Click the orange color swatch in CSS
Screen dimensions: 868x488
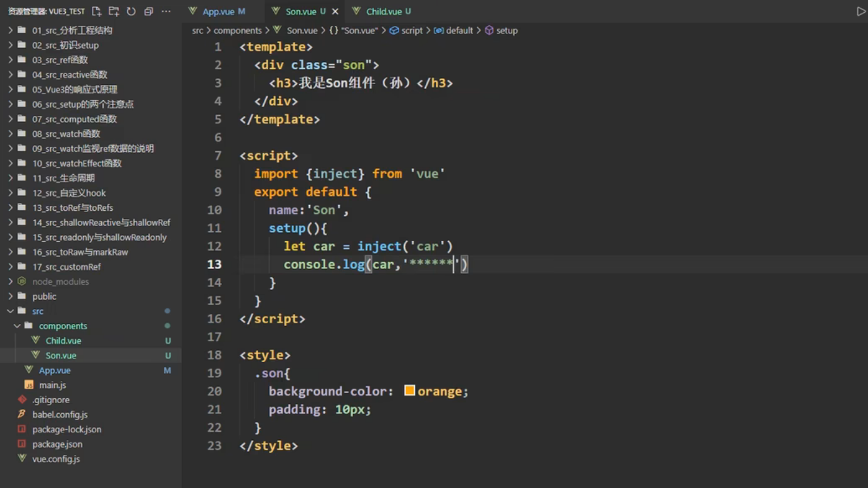pyautogui.click(x=409, y=391)
